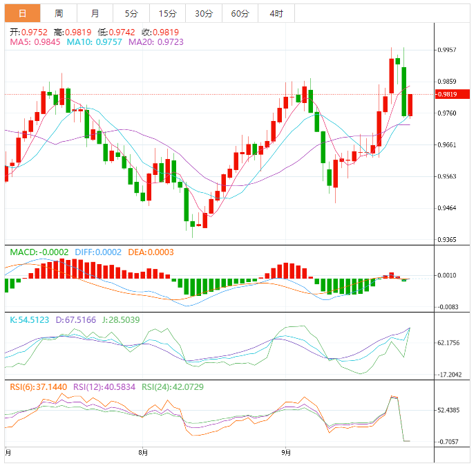Screen dimensions: 476x466
Task: Open the 月 monthly timeframe tab
Action: pyautogui.click(x=95, y=13)
